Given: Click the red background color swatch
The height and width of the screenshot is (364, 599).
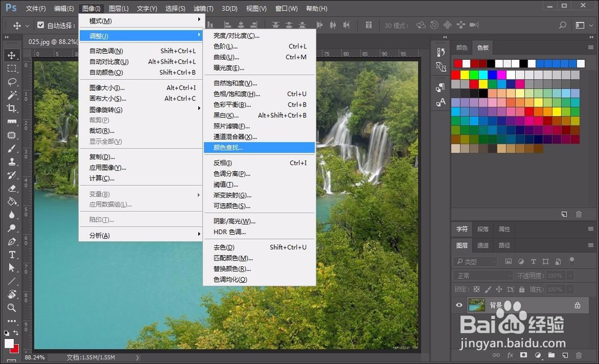Looking at the screenshot, I should click(x=14, y=348).
